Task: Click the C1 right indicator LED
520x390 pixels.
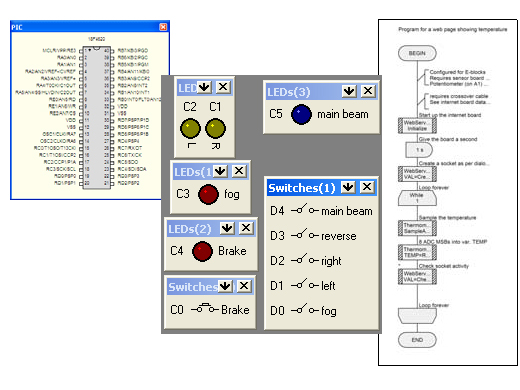Action: pos(216,128)
